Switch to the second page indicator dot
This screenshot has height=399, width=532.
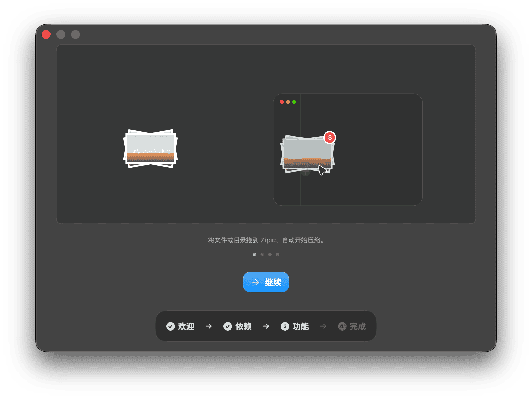coord(262,254)
